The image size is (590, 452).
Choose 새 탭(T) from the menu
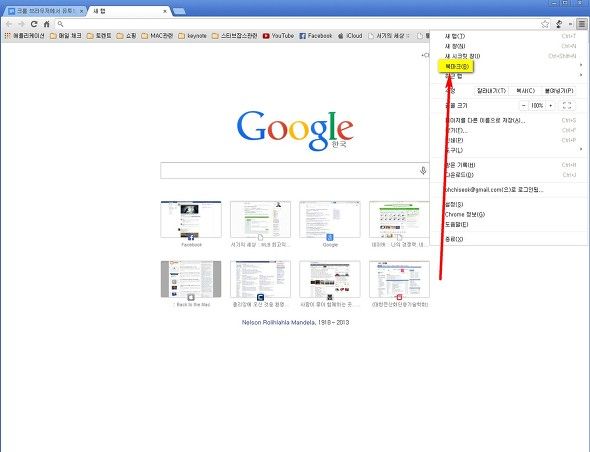coord(509,36)
